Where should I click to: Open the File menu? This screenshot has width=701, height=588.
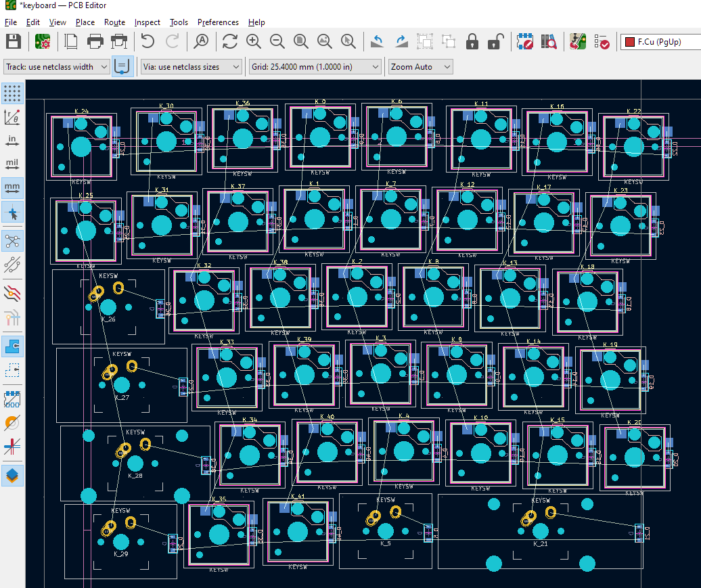click(11, 22)
